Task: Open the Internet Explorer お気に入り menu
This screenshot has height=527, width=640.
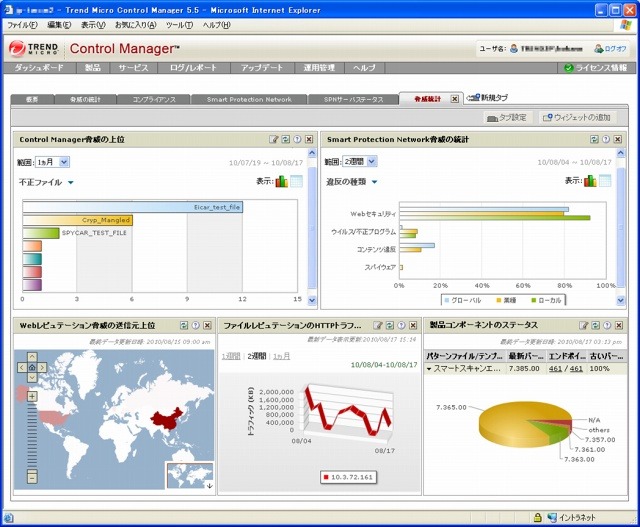Action: [x=136, y=25]
